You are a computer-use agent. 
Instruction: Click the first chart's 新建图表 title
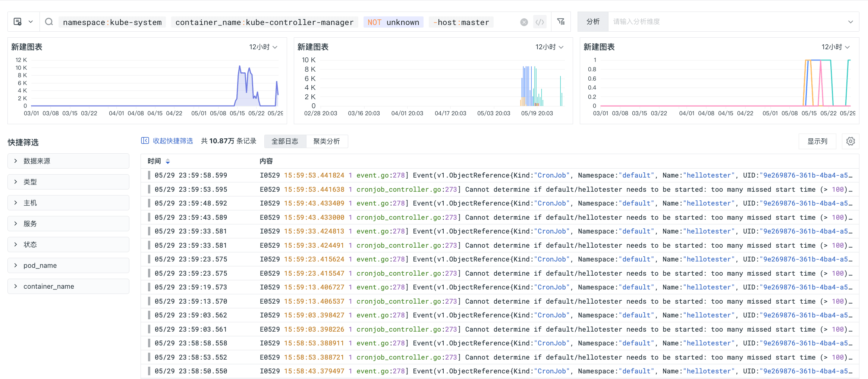(27, 47)
